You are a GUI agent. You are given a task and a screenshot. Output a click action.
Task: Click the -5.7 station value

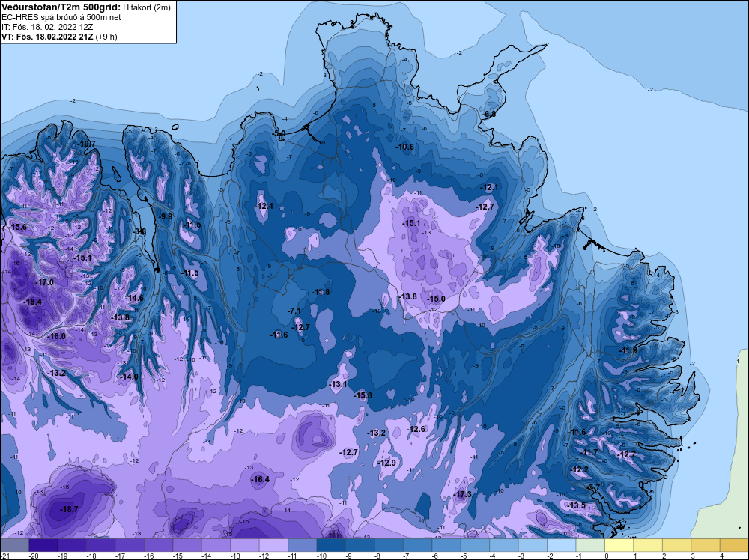coord(592,487)
